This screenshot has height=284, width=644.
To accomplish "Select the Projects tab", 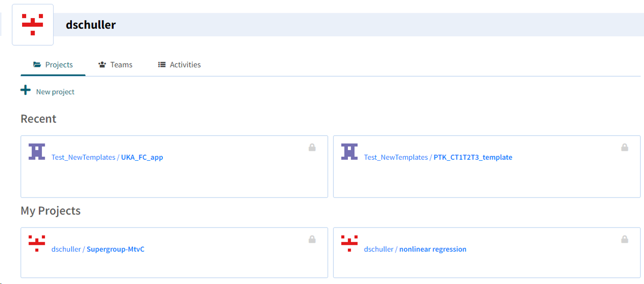I will [53, 65].
